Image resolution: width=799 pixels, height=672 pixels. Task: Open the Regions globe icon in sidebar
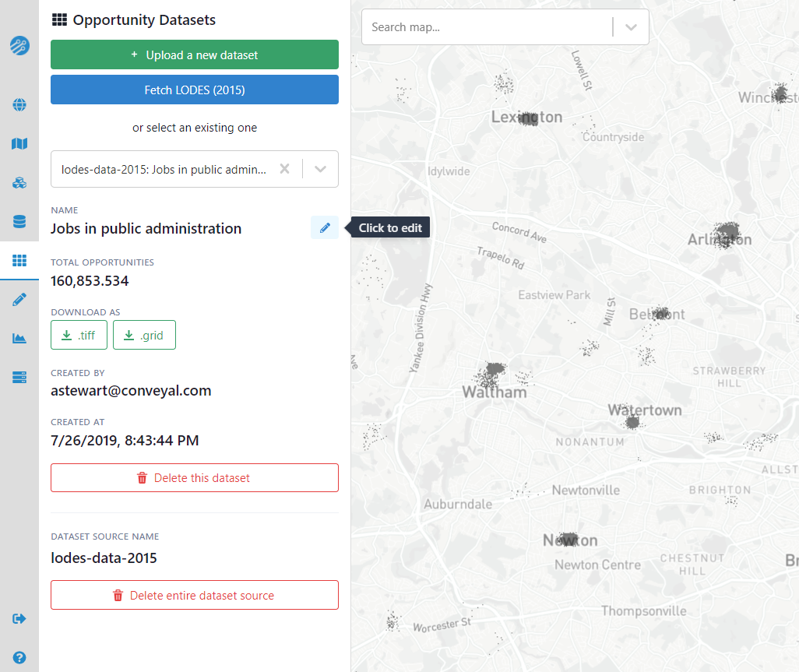pyautogui.click(x=19, y=104)
